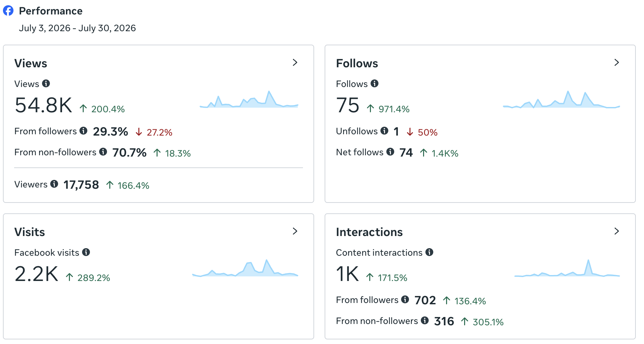Screen dimensions: 644x344
Task: Expand the Follows card with chevron arrow
Action: click(x=617, y=62)
